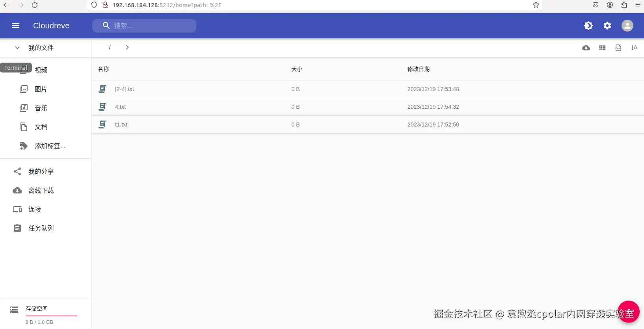Click date 2023/12/19 17:54:32
Viewport: 644px width, 329px height.
433,107
